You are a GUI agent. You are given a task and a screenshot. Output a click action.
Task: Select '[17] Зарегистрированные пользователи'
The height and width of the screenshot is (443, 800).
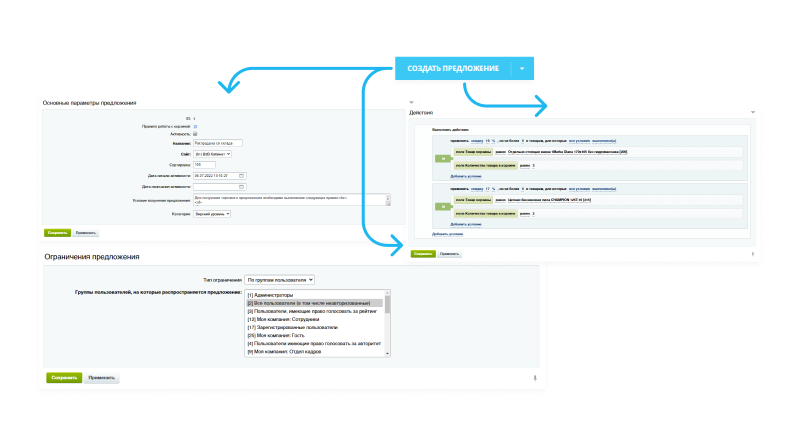click(x=315, y=327)
